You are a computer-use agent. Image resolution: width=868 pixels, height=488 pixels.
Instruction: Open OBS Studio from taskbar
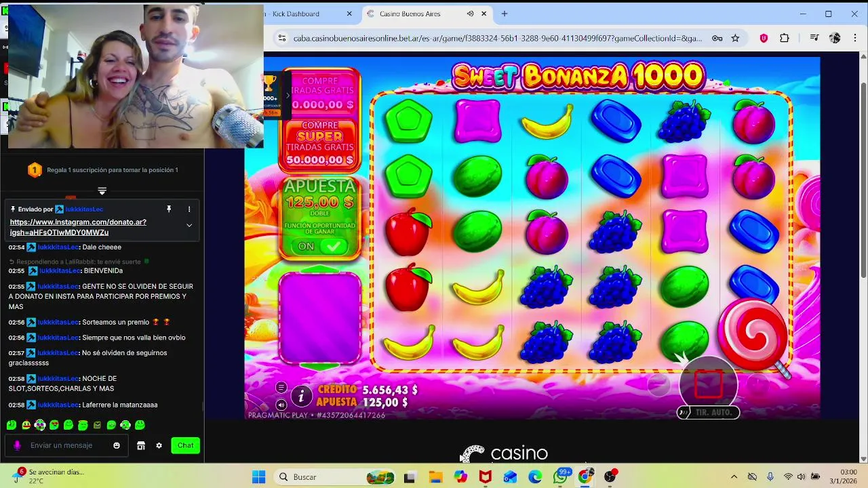click(x=610, y=477)
